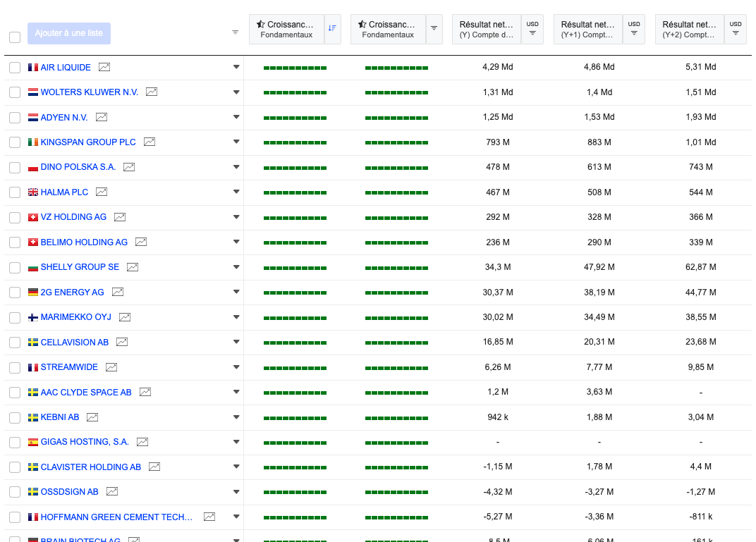Viewport: 756px width, 542px height.
Task: Open chart icon next to ADYEN N.V.
Action: click(x=102, y=117)
